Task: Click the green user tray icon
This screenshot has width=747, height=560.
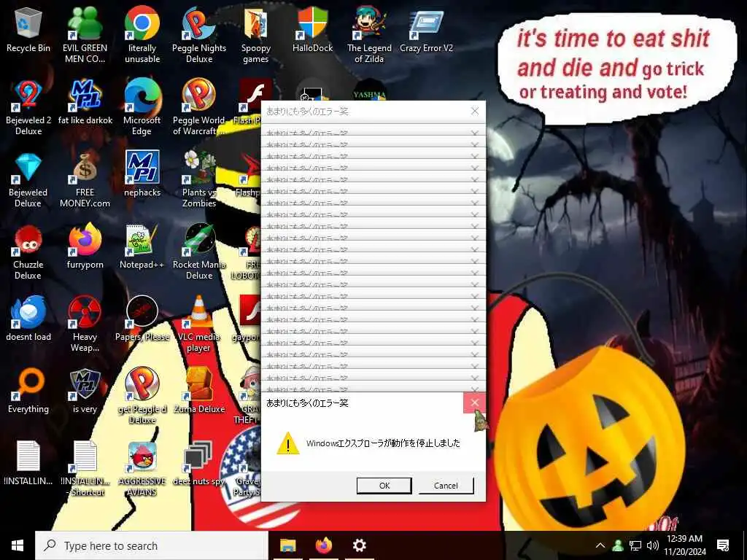Action: pos(618,545)
